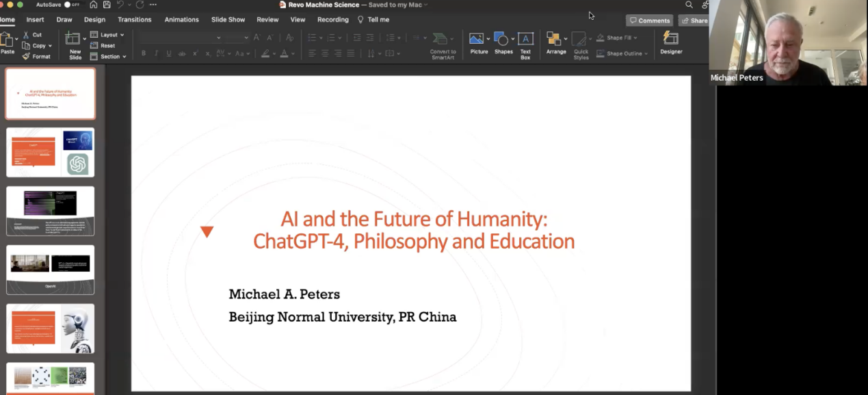Switch to the Transitions tab
The image size is (868, 395).
134,20
